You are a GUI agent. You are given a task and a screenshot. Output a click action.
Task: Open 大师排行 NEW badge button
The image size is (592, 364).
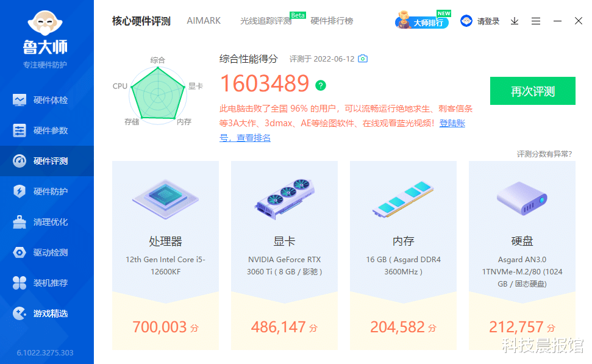(423, 20)
